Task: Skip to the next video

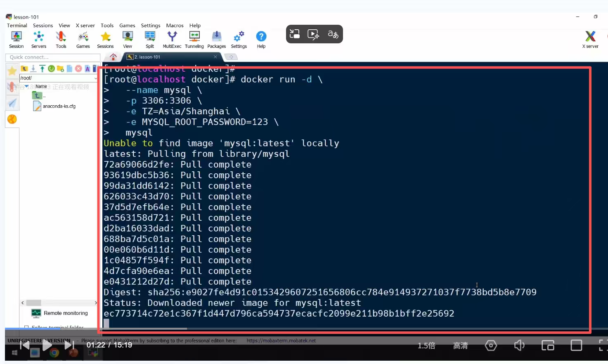Action: 69,345
